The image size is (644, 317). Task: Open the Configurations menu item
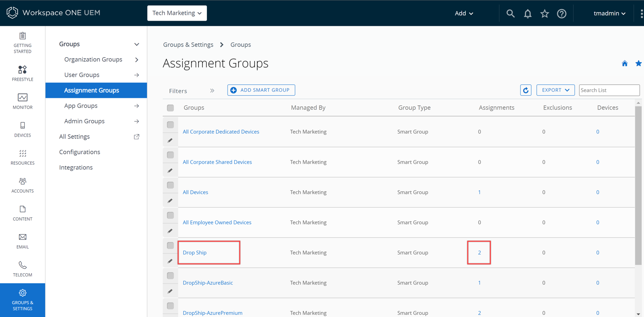[79, 152]
